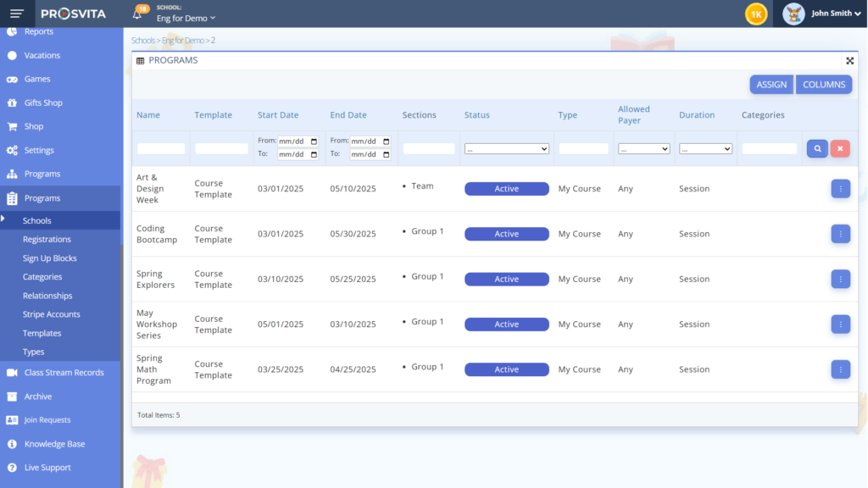The height and width of the screenshot is (488, 868).
Task: Open the notifications bell
Action: coord(137,14)
